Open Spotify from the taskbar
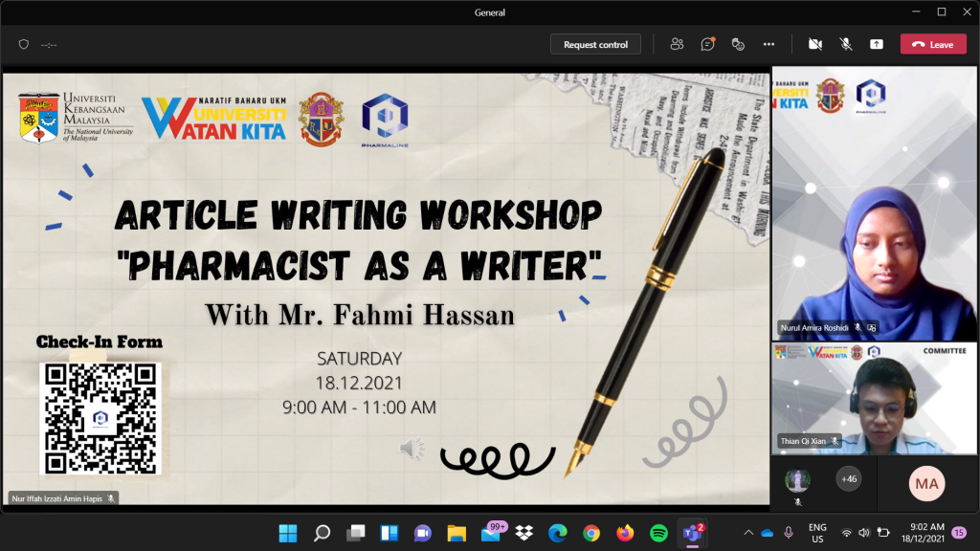Screen dimensions: 980x551 tap(658, 533)
